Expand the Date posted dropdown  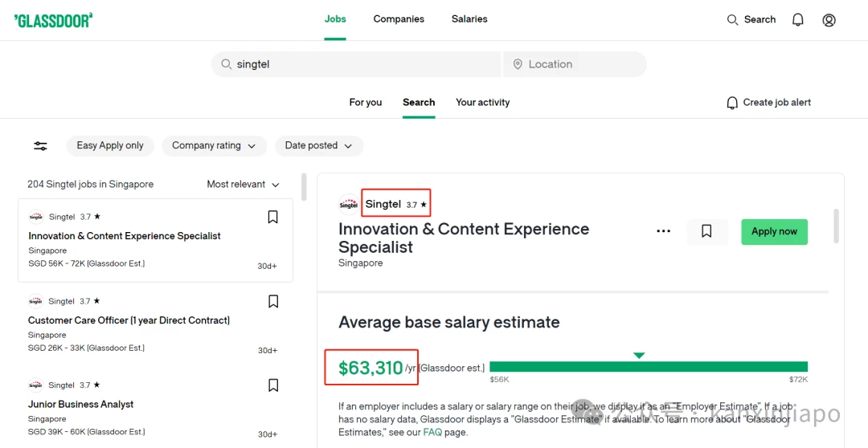pyautogui.click(x=319, y=146)
